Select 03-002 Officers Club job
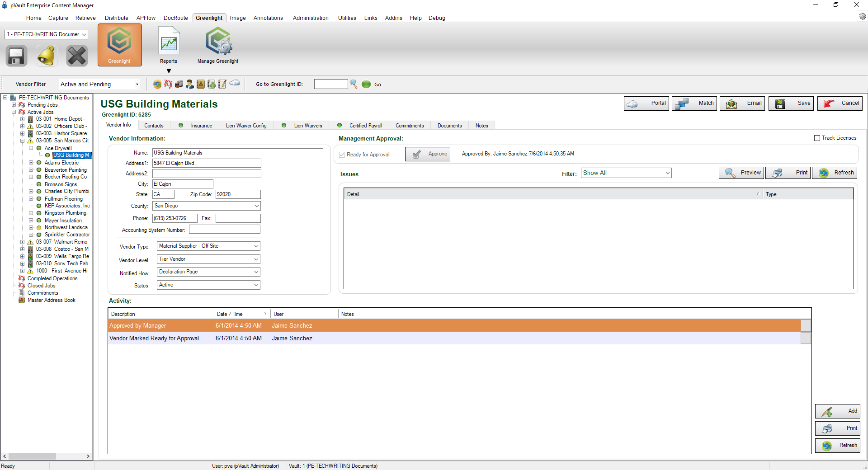Image resolution: width=868 pixels, height=470 pixels. pyautogui.click(x=61, y=126)
